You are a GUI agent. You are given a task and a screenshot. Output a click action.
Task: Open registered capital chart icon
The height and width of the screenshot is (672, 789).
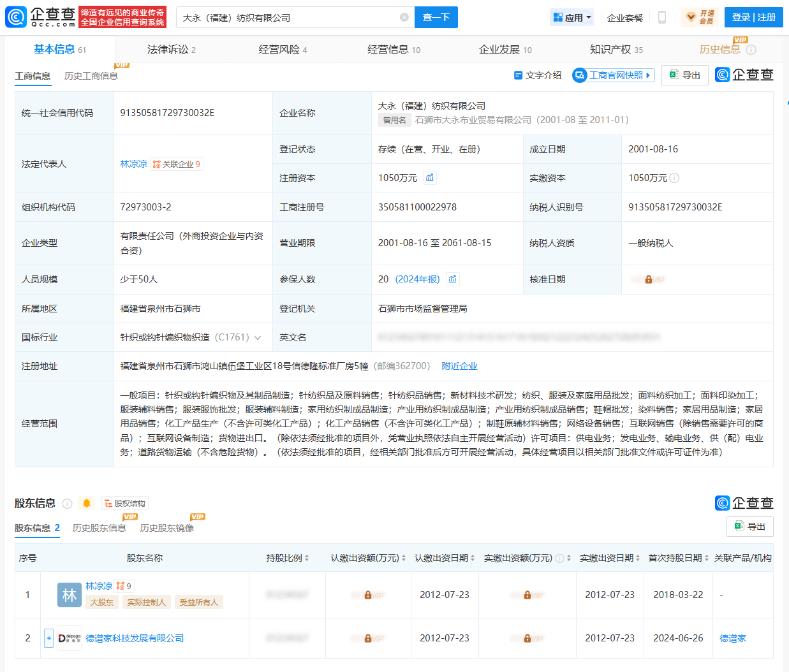click(430, 178)
